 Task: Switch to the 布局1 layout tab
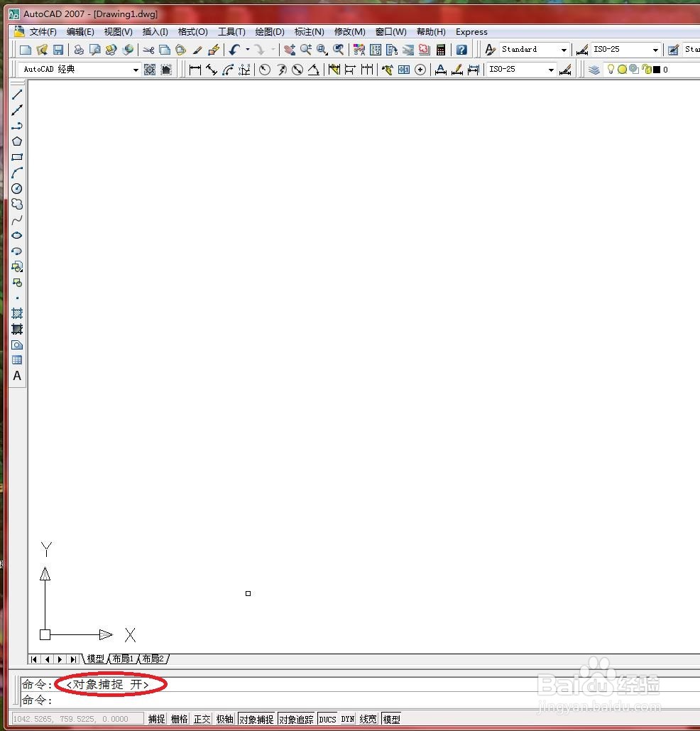tap(123, 659)
